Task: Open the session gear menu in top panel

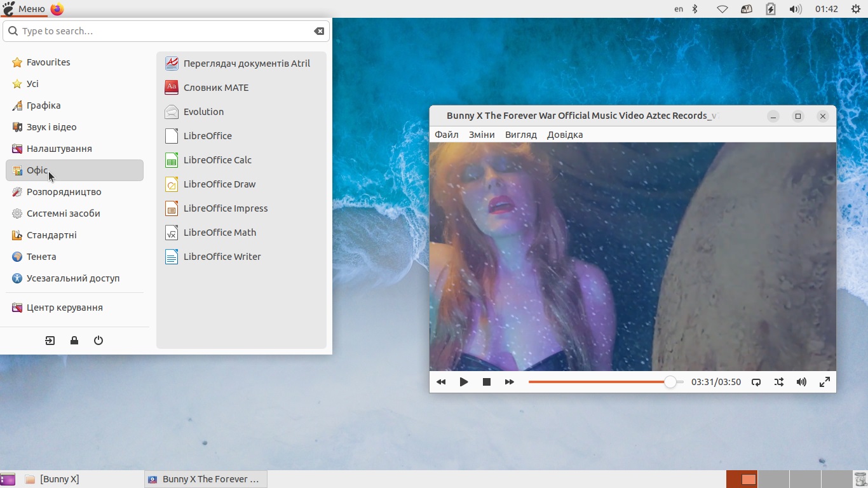Action: pyautogui.click(x=855, y=9)
